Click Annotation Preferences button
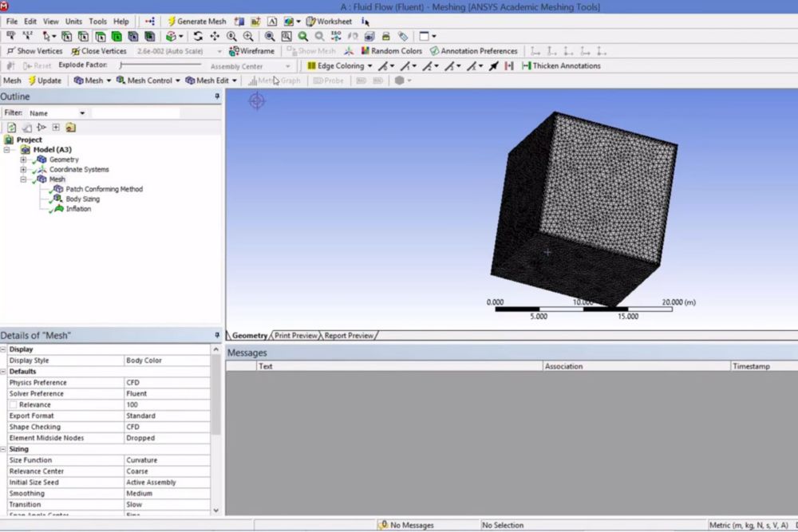The image size is (798, 532). coord(473,51)
